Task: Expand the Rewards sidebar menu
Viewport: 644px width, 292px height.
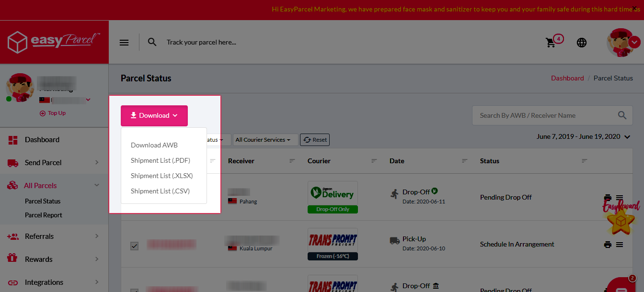Action: click(x=54, y=259)
